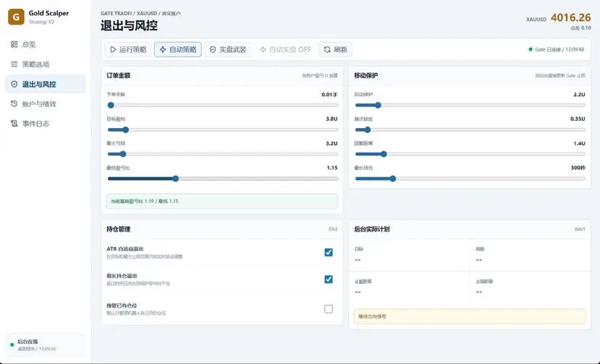600x364 pixels.
Task: Click the 退出与风控 shield icon in sidebar
Action: click(14, 84)
